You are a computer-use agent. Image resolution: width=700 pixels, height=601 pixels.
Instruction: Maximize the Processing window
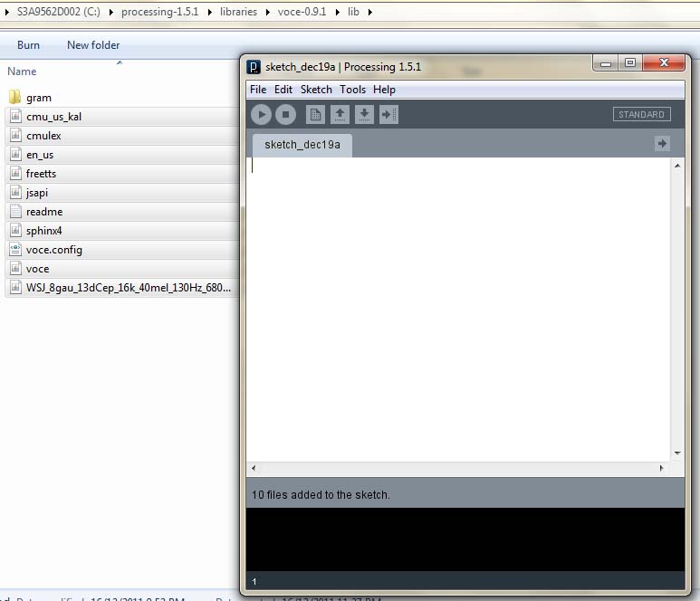pyautogui.click(x=630, y=63)
